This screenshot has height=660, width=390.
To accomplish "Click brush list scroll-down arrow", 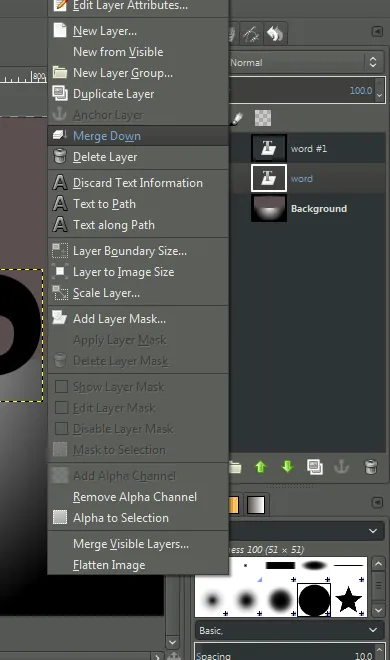I will tap(378, 609).
